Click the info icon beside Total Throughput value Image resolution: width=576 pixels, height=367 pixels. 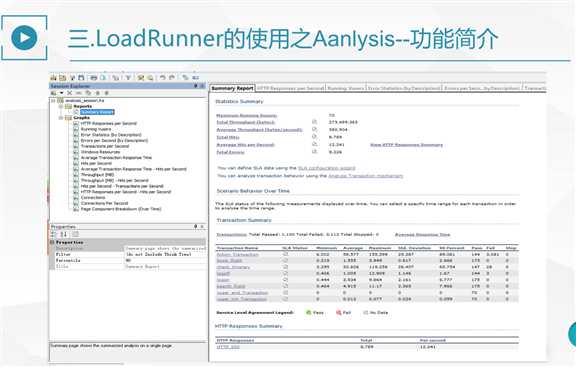[x=314, y=122]
